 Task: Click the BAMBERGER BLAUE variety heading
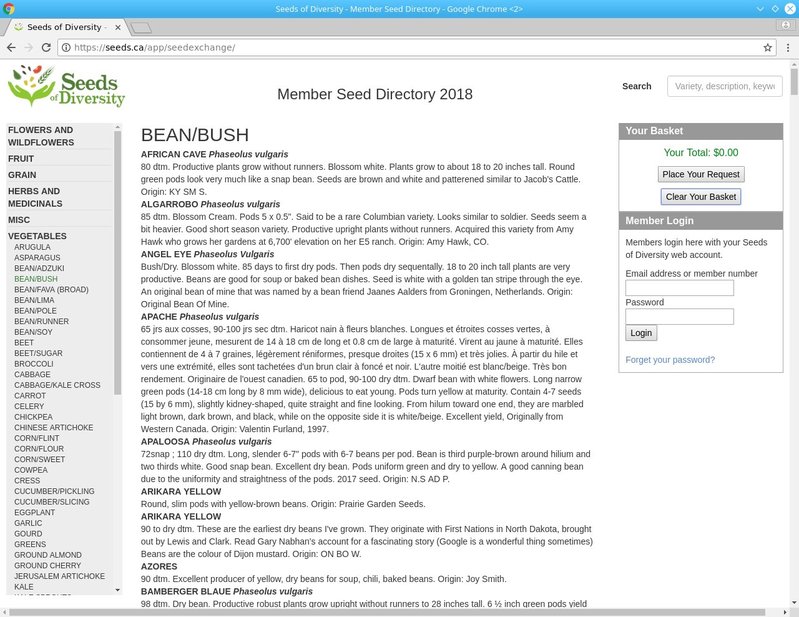226,592
